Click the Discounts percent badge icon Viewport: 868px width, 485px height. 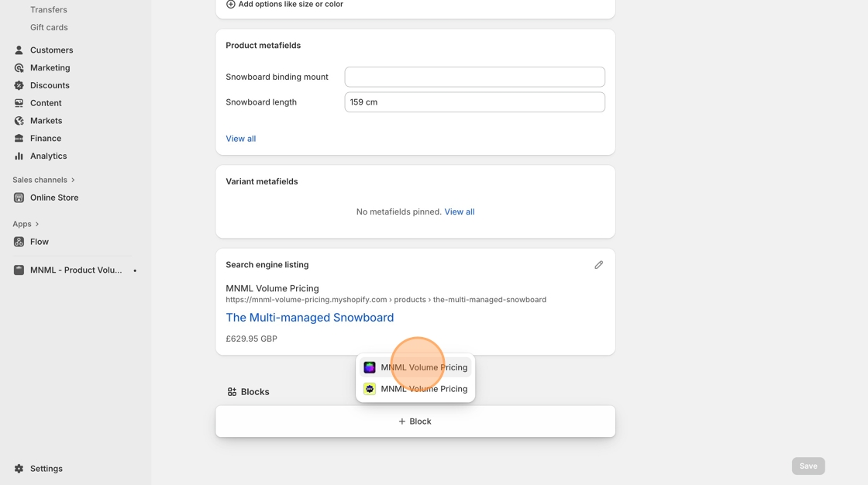coord(19,85)
